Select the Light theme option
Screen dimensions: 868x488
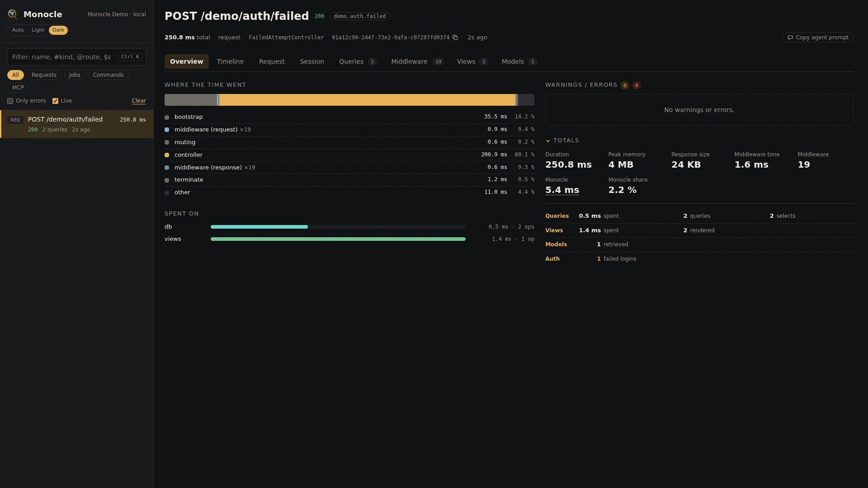coord(38,30)
